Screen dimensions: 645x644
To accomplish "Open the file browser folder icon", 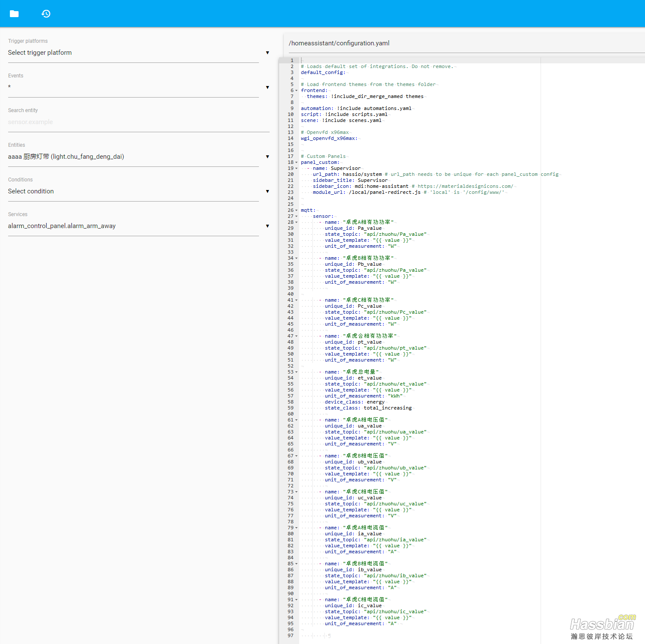I will [14, 14].
